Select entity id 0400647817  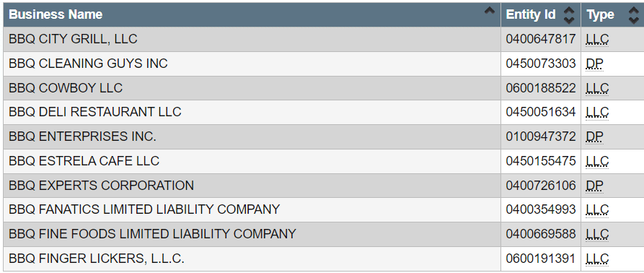point(541,39)
